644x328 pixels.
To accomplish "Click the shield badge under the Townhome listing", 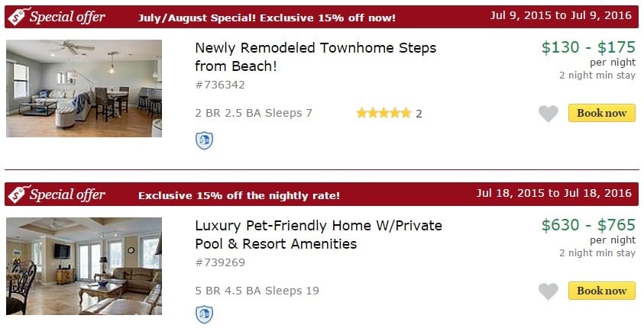I will 204,140.
